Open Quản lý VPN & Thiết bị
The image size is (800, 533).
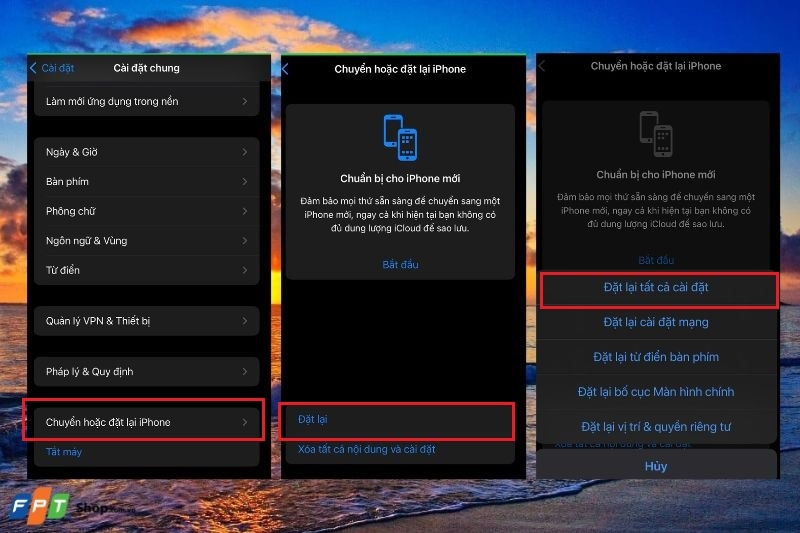pyautogui.click(x=146, y=321)
